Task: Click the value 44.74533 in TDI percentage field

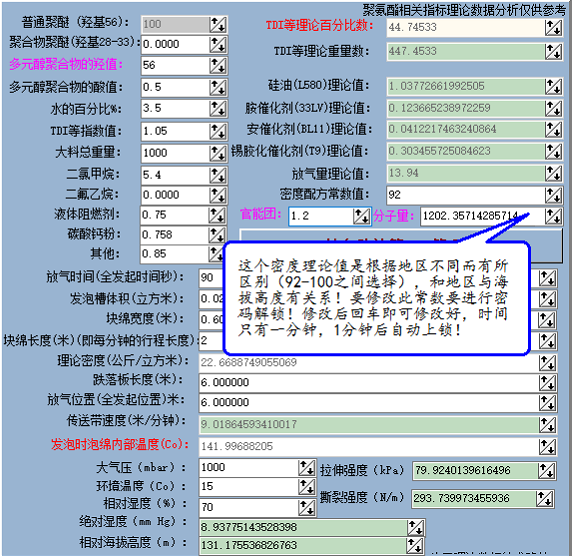Action: click(413, 27)
